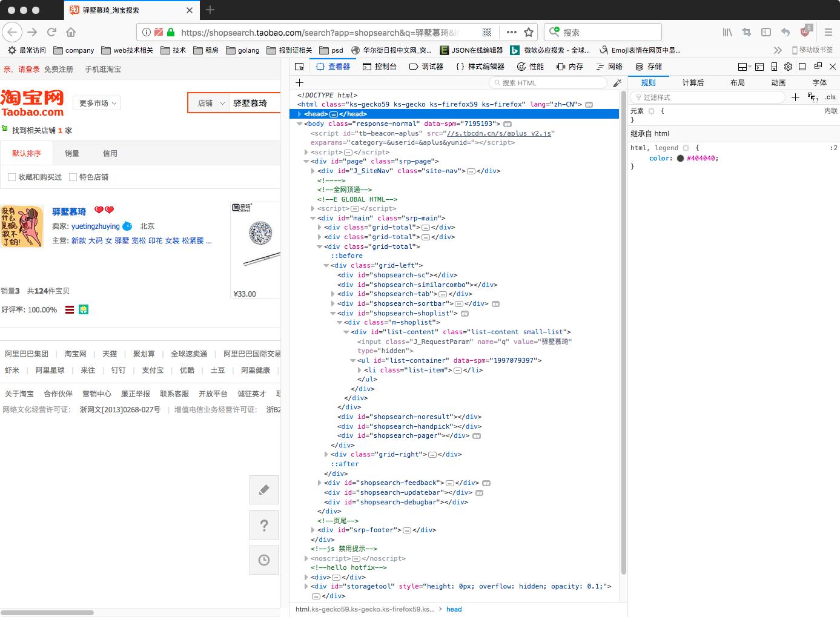Switch to the 控制台 console tab
This screenshot has height=617, width=840.
pos(380,67)
